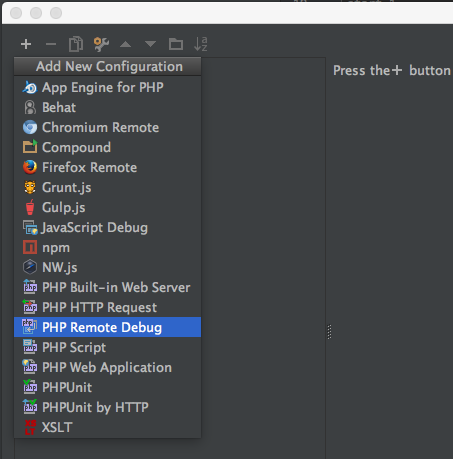Image resolution: width=453 pixels, height=459 pixels.
Task: Choose Grunt.js from the configuration list
Action: 107,187
